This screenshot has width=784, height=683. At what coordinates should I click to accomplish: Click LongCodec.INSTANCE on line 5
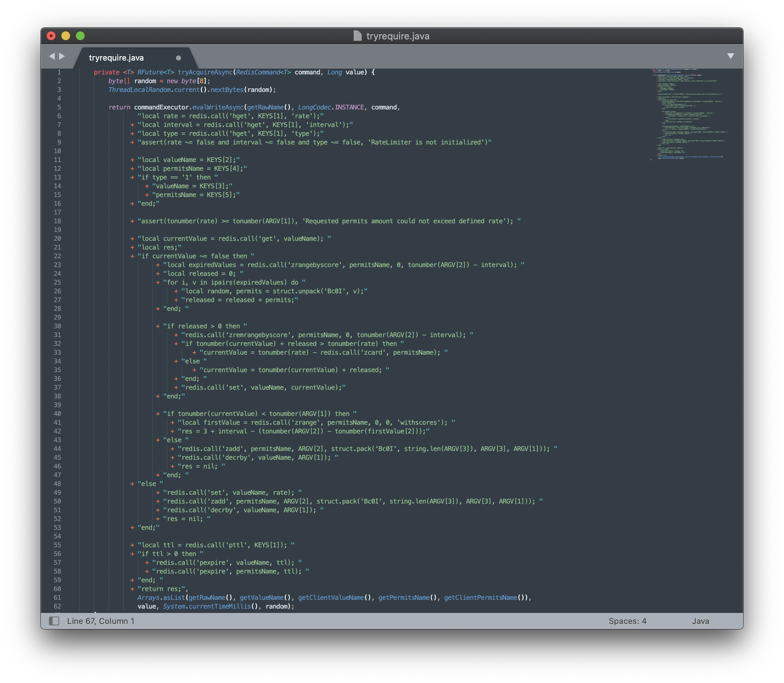[331, 108]
